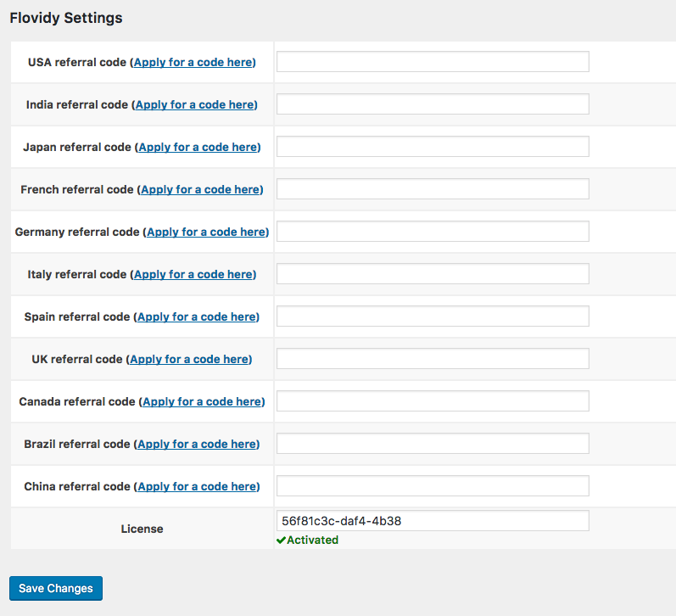Viewport: 676px width, 616px height.
Task: Focus the India referral code field
Action: pyautogui.click(x=433, y=104)
